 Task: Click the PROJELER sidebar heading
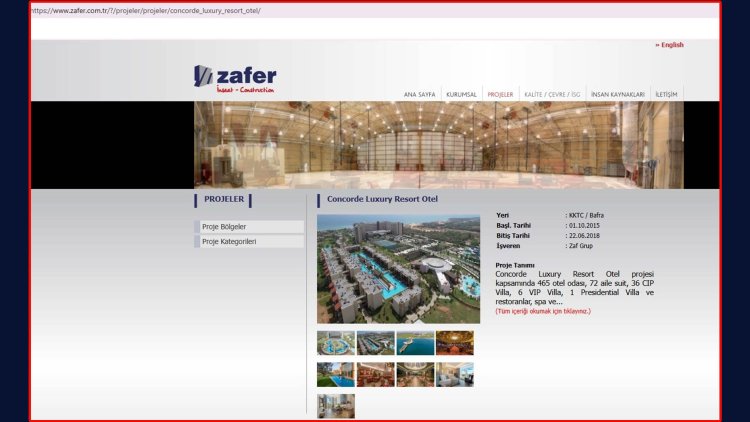tap(224, 200)
